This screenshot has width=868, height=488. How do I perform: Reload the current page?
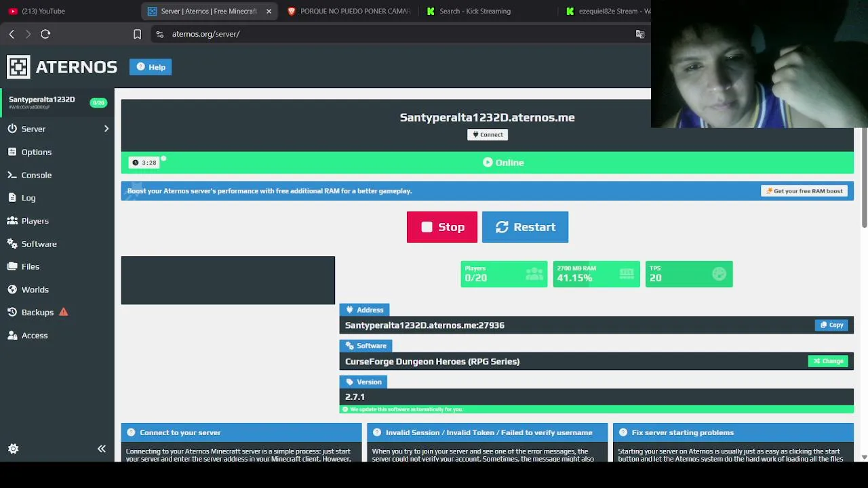click(x=45, y=34)
